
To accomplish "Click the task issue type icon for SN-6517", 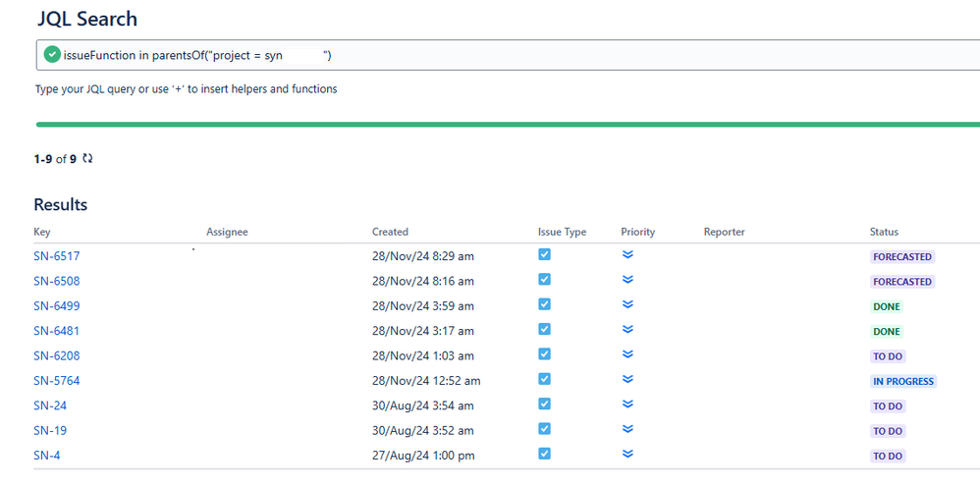I will click(544, 254).
